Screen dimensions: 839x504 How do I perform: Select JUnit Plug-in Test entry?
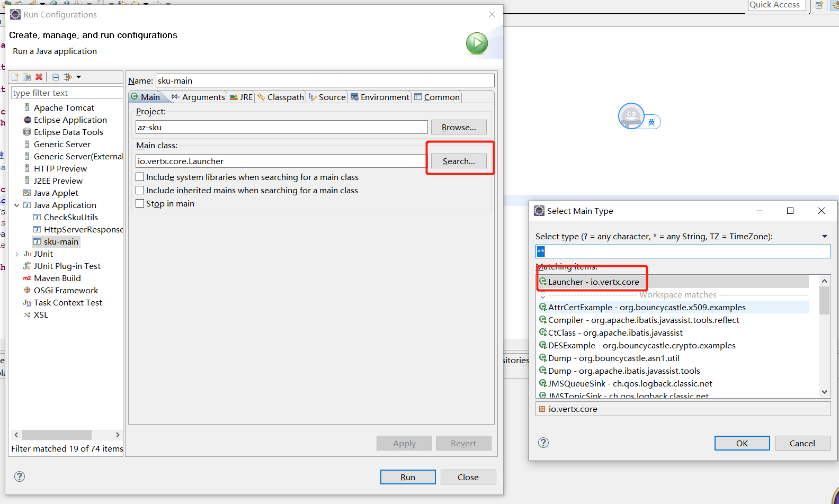(x=67, y=266)
